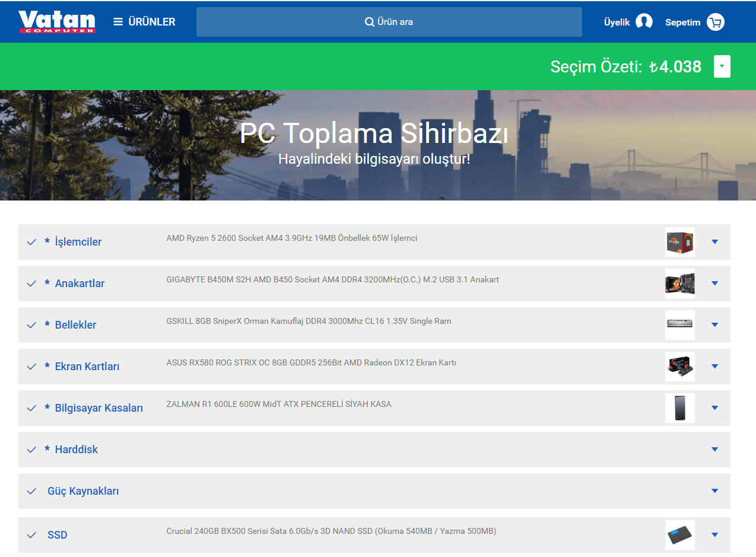Open the Sepetim shopping cart icon

click(x=716, y=22)
